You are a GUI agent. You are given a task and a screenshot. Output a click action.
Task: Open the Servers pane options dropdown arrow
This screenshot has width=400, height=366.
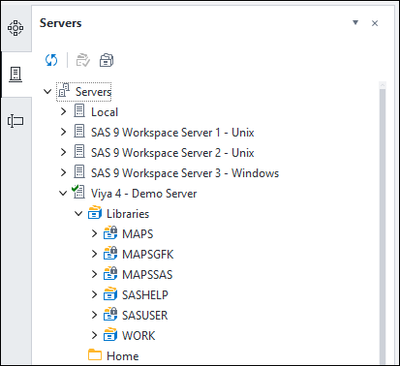point(356,23)
